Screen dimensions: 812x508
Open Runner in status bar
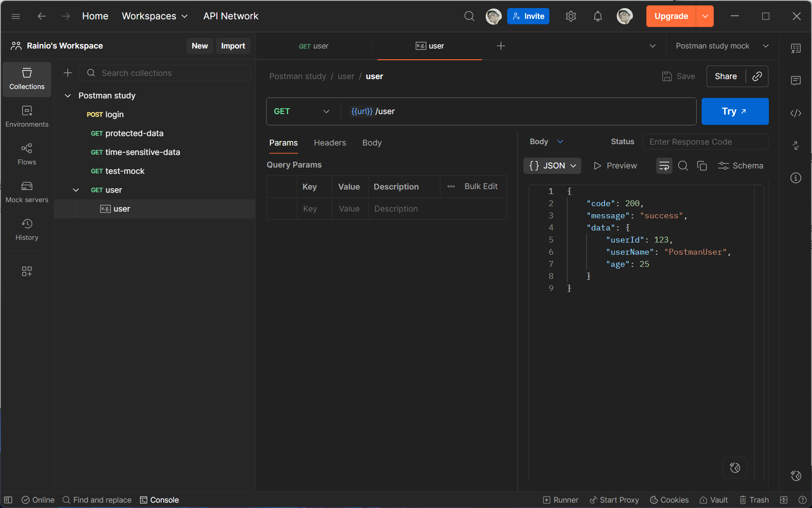point(561,500)
